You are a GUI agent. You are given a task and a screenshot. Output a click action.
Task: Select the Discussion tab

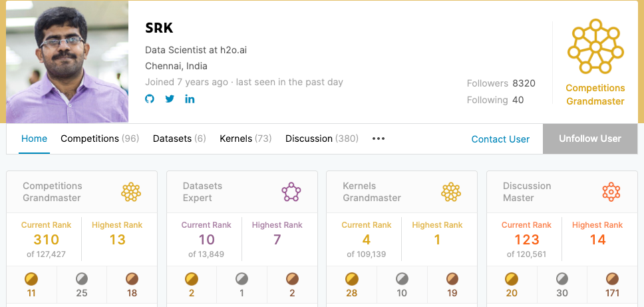(x=321, y=139)
